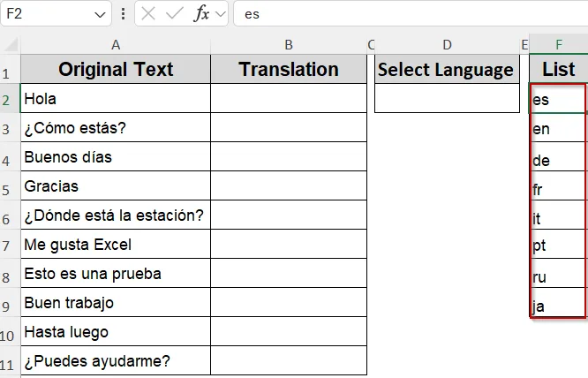This screenshot has width=588, height=378.
Task: Select row 4 header
Action: coord(10,156)
